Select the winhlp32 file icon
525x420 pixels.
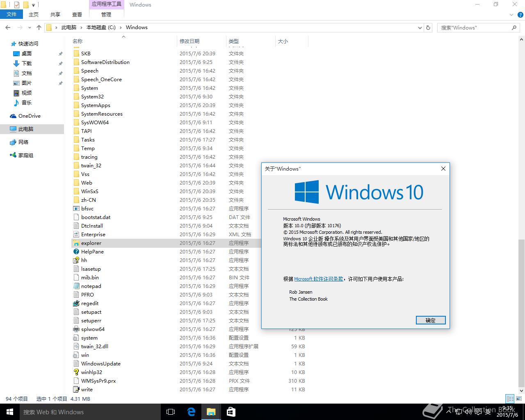(x=76, y=372)
